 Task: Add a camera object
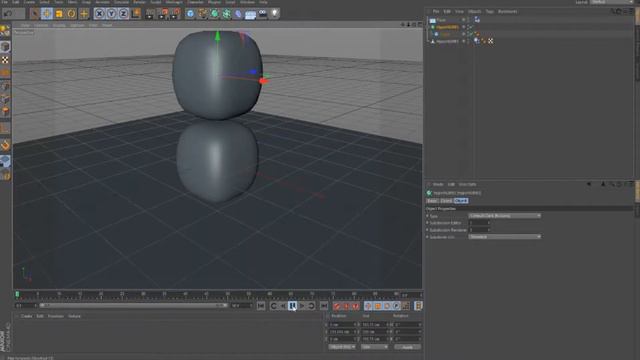(262, 14)
